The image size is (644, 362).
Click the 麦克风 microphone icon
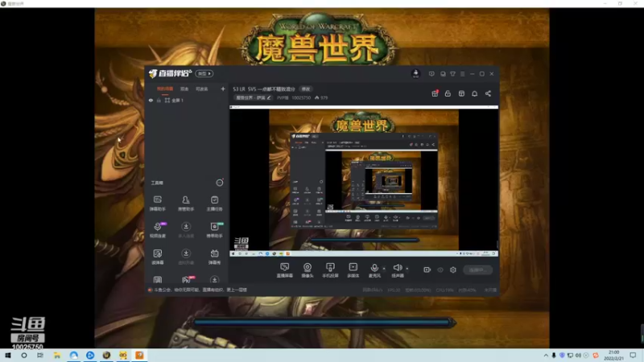(x=374, y=268)
